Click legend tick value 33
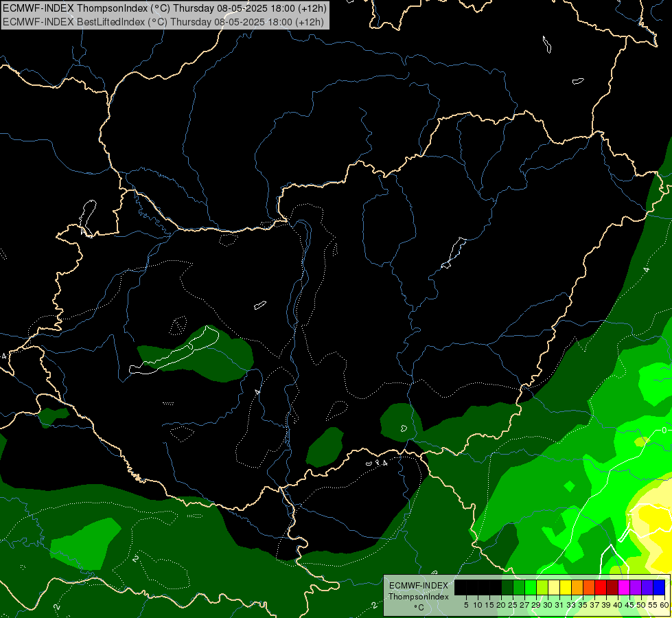The width and height of the screenshot is (672, 618). 572,605
